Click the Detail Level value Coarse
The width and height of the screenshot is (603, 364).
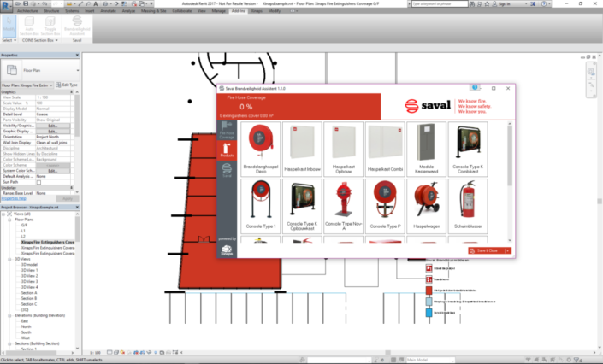[53, 114]
